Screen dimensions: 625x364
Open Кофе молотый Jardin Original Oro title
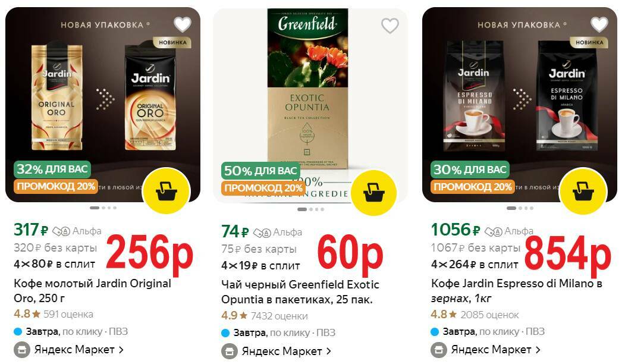click(x=93, y=291)
